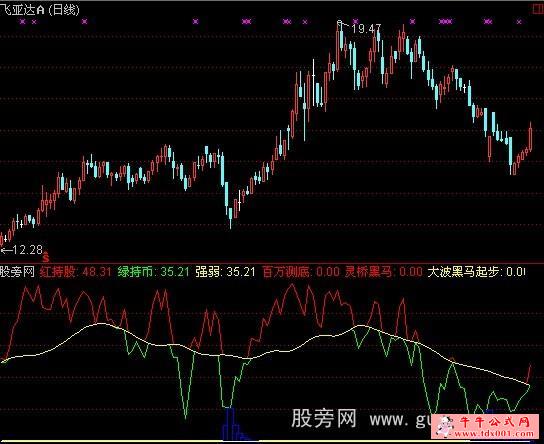This screenshot has height=444, width=544.
Task: Select the 强弱 indicator label
Action: [x=208, y=272]
